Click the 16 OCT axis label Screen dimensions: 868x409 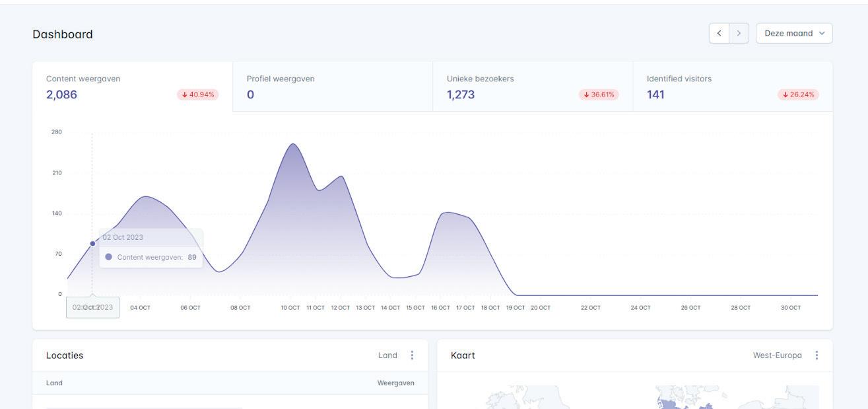point(440,308)
